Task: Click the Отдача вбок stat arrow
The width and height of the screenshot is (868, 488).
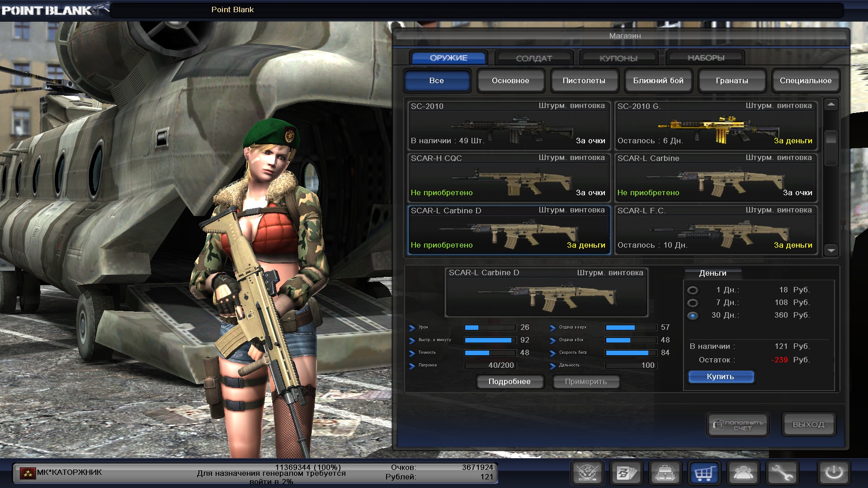Action: pyautogui.click(x=552, y=341)
